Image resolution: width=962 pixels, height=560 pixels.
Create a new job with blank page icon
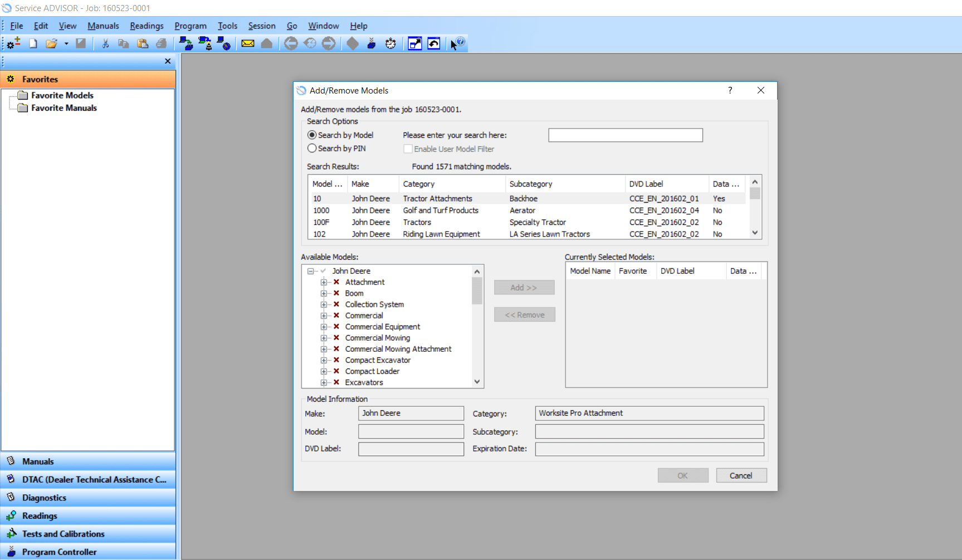[33, 43]
